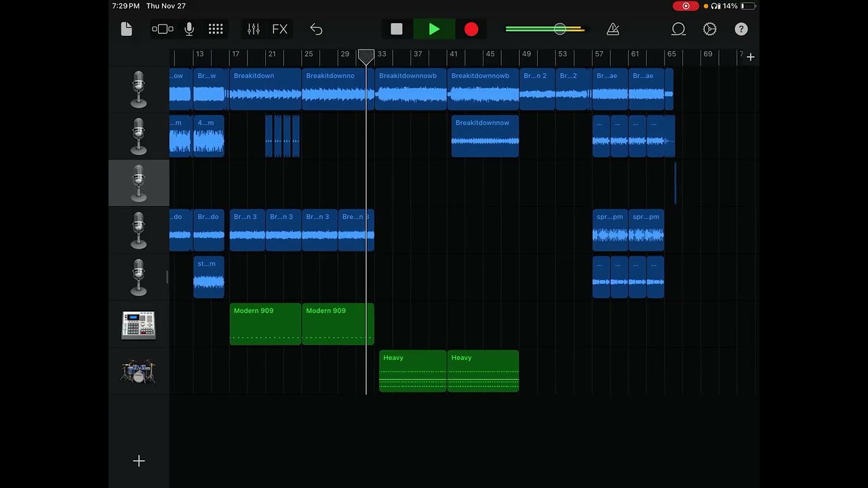Open the microphone instrument view button

pyautogui.click(x=189, y=29)
